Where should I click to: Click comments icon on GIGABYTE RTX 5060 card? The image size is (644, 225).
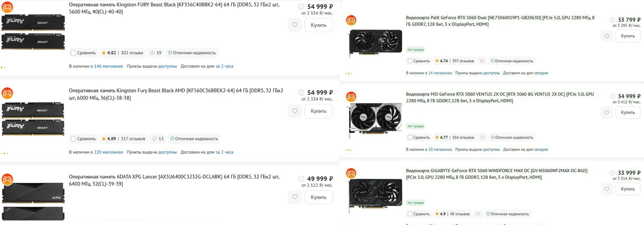pos(478,214)
